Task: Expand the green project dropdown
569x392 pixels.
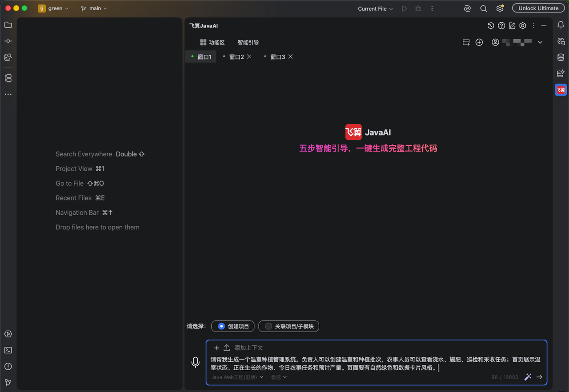Action: [x=54, y=8]
